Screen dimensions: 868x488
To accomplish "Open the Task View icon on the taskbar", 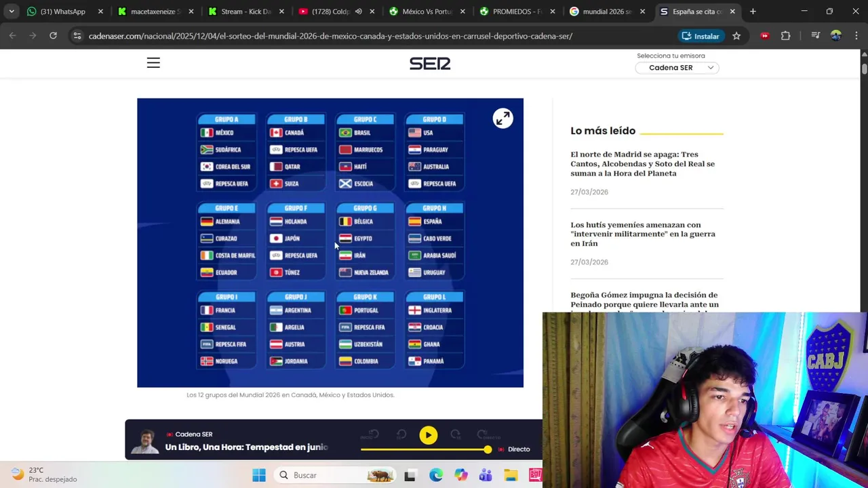I will pos(410,475).
